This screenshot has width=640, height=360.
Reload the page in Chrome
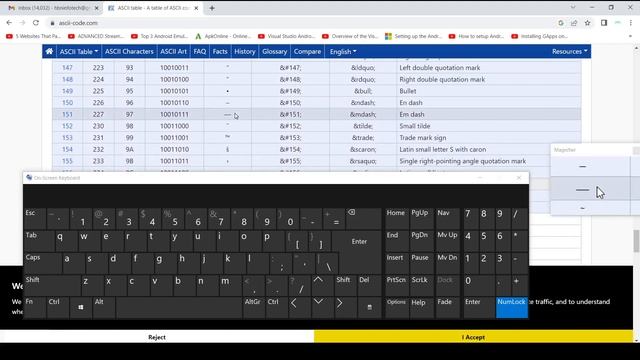pyautogui.click(x=36, y=23)
